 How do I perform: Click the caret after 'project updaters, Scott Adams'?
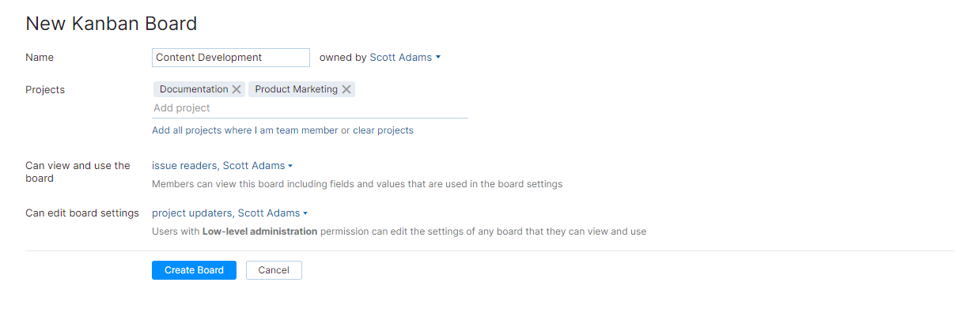(305, 213)
